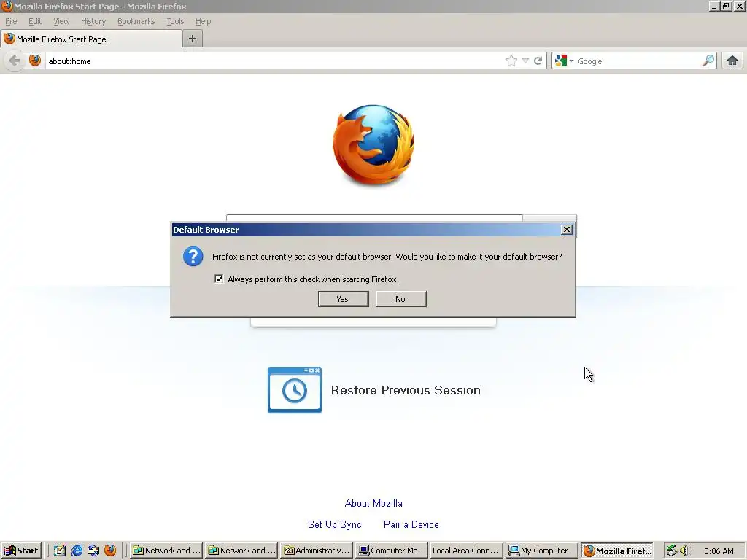This screenshot has width=747, height=560.
Task: Click the Firefox icon in the title bar
Action: click(7, 6)
